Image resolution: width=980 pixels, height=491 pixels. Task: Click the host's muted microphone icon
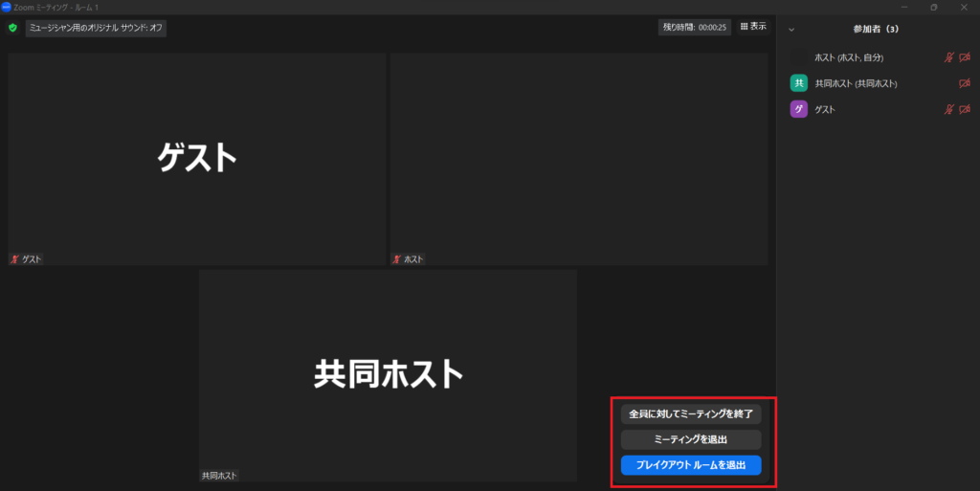(949, 57)
